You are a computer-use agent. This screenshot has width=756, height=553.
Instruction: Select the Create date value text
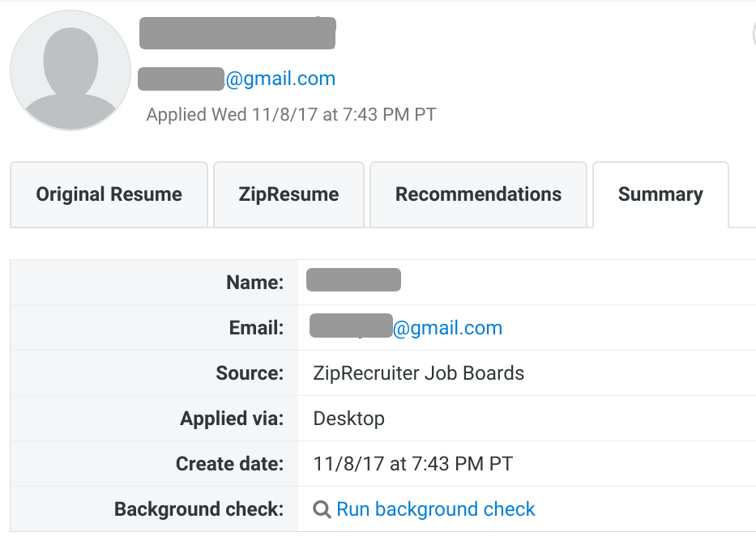[412, 464]
